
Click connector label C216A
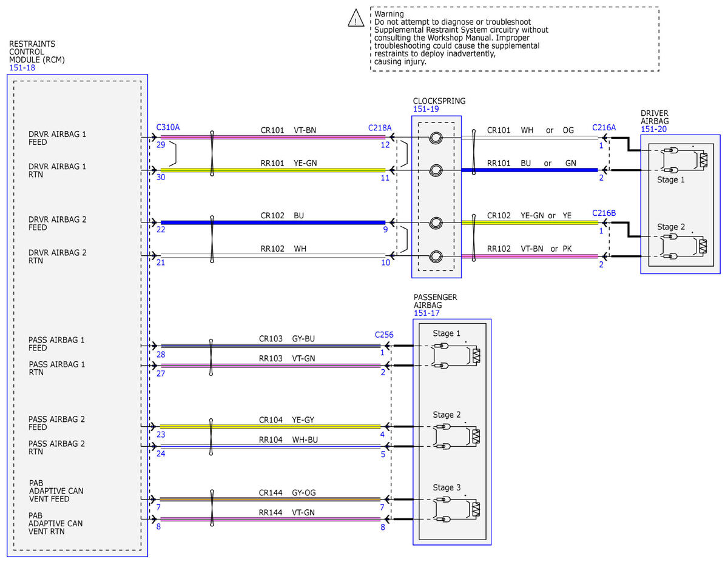(604, 127)
